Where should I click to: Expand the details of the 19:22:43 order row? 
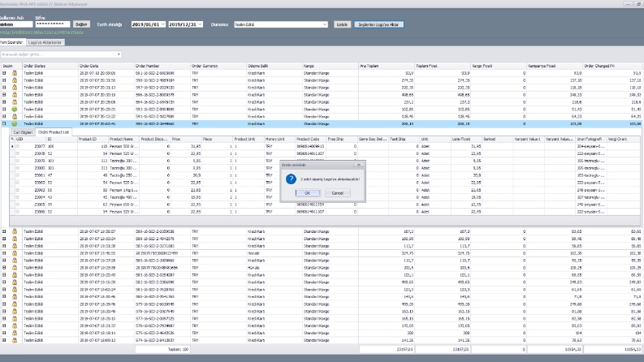[x=4, y=275]
